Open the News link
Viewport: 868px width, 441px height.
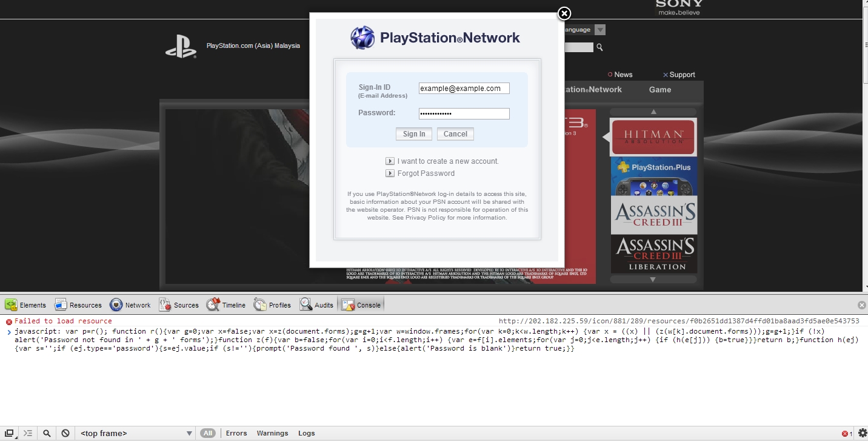click(x=620, y=75)
